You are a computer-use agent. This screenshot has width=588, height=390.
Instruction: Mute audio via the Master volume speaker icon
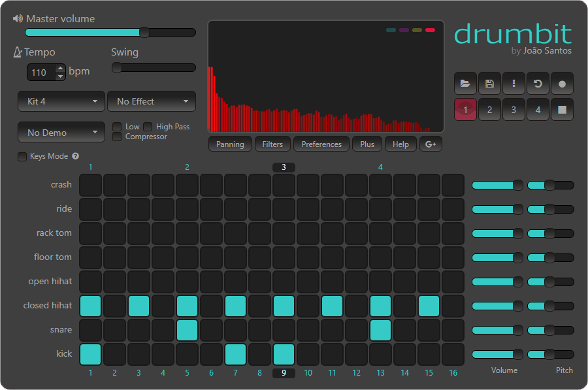[17, 18]
